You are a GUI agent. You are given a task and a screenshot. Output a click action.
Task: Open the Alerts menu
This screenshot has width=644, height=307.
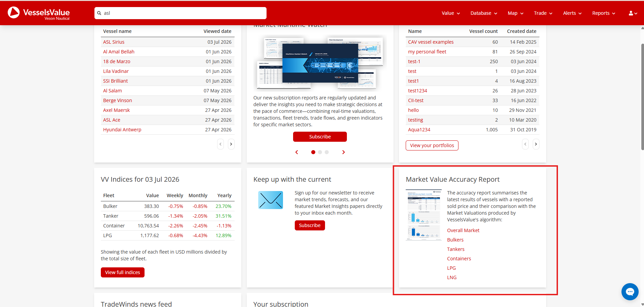572,13
